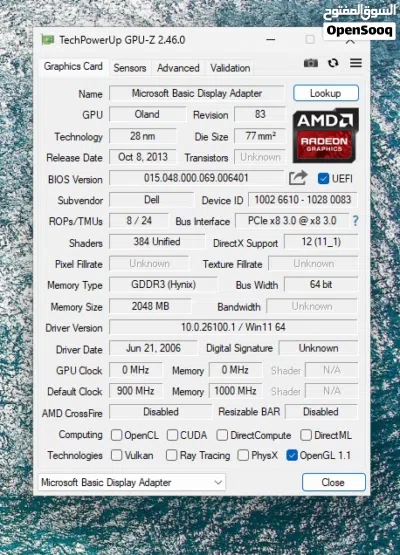Click the Driver Version field
Viewport: 400px width, 555px height.
click(x=233, y=327)
